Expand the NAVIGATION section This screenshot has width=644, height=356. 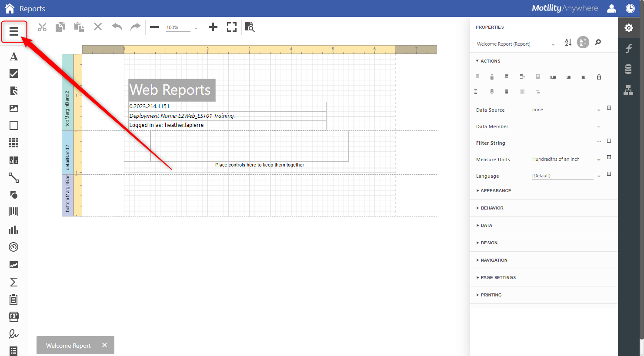click(492, 260)
